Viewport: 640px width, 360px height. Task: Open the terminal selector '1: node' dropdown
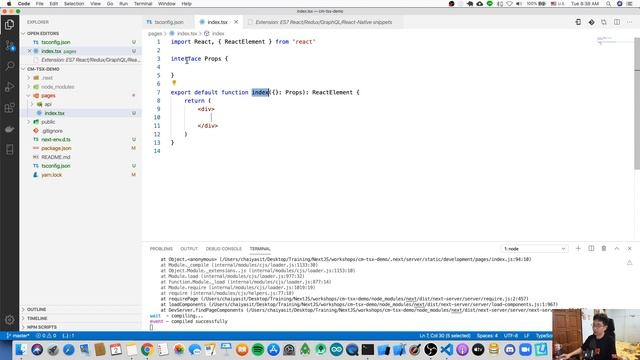[x=534, y=249]
